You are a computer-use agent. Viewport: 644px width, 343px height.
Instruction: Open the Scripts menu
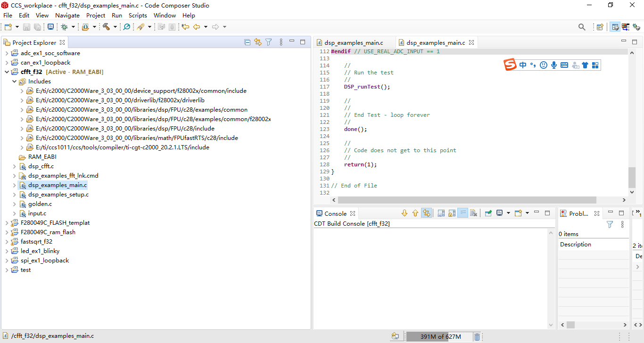pos(138,16)
